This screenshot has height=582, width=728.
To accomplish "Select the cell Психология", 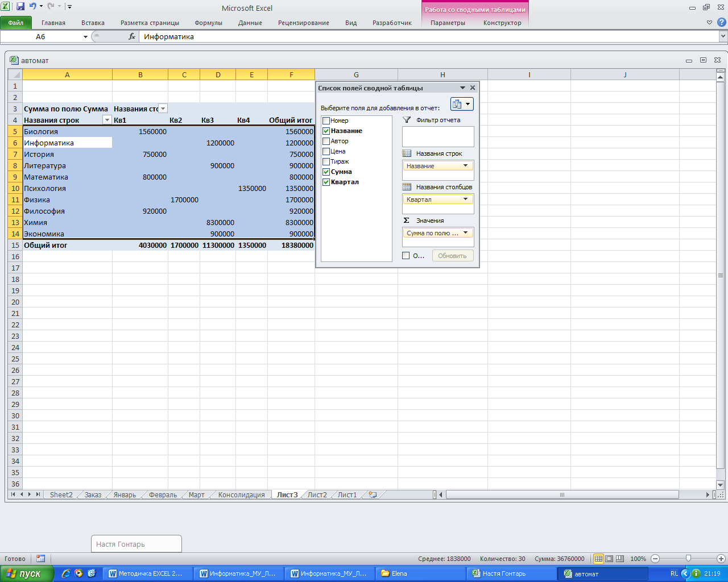I will point(67,188).
